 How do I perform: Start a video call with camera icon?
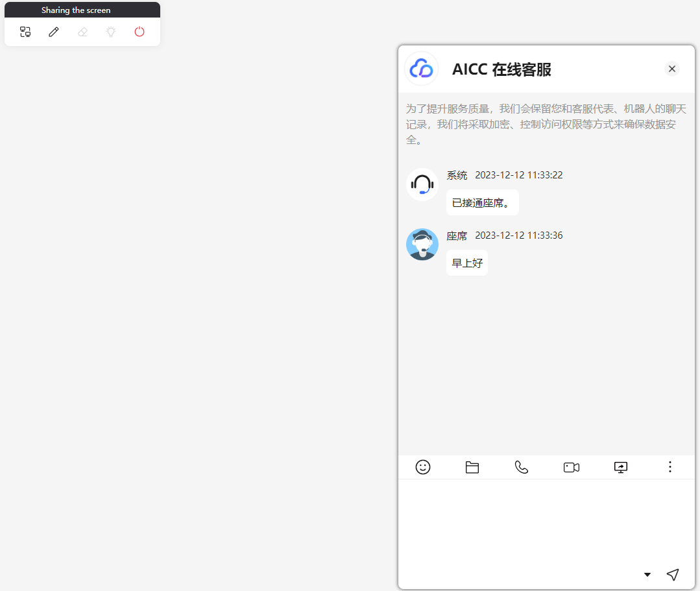(x=572, y=467)
